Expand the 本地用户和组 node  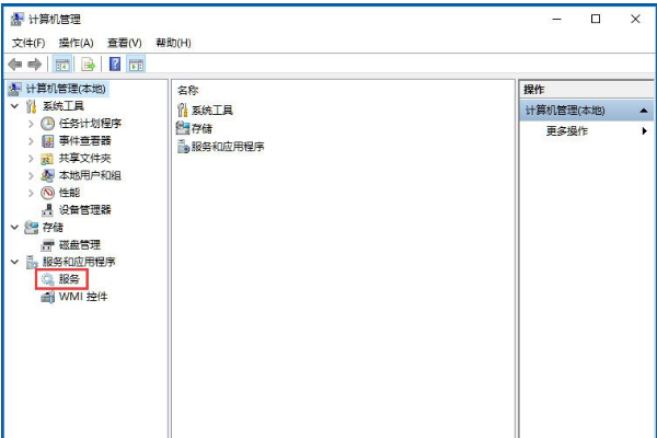pos(31,176)
